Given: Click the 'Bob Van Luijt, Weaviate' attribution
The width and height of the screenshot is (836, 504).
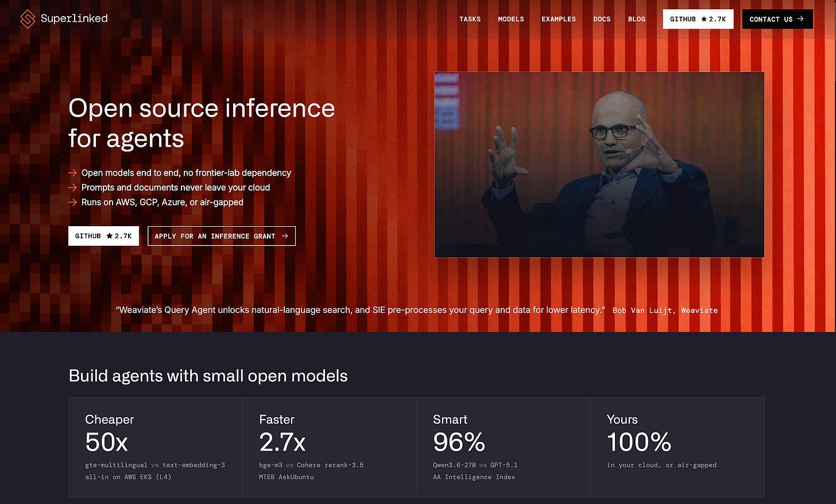Looking at the screenshot, I should (x=665, y=311).
